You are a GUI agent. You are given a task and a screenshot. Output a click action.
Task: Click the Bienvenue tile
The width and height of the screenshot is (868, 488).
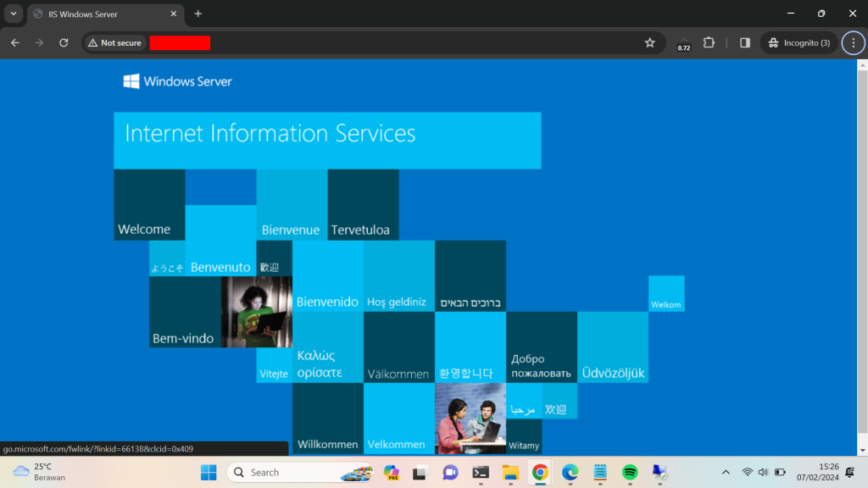292,205
